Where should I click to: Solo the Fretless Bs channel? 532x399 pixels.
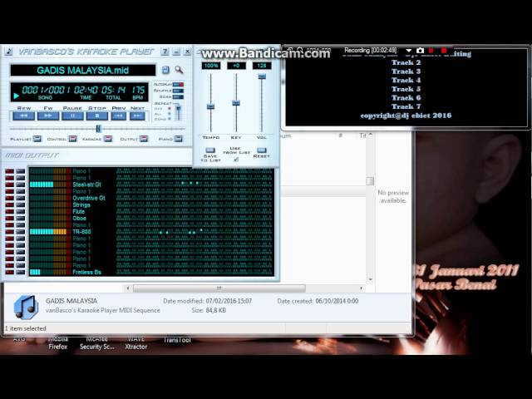(20, 272)
